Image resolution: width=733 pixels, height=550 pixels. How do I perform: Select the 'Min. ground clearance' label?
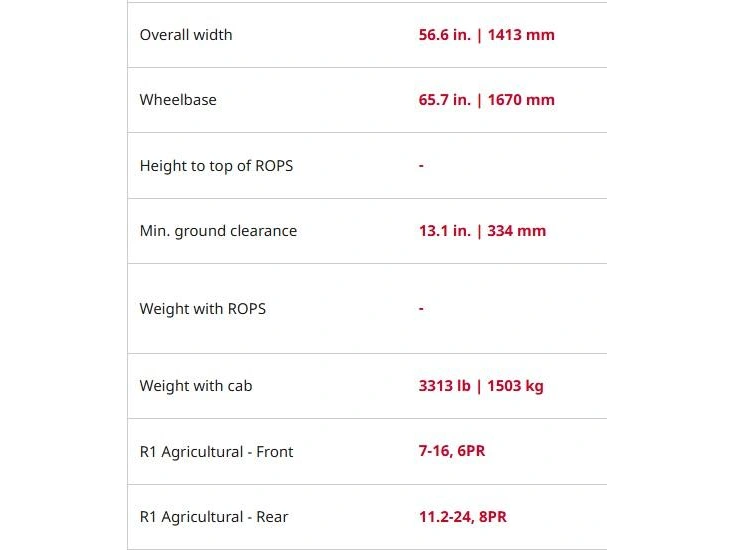tap(218, 231)
